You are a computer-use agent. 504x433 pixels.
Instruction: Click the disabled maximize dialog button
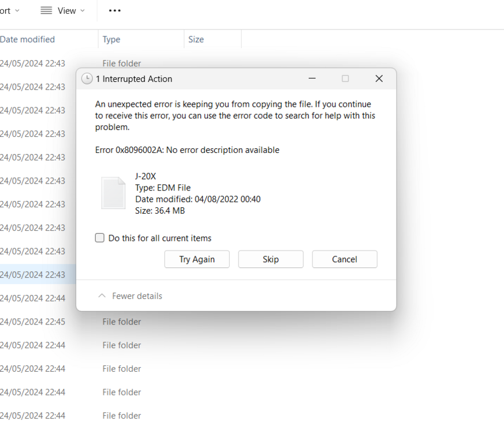click(x=345, y=79)
